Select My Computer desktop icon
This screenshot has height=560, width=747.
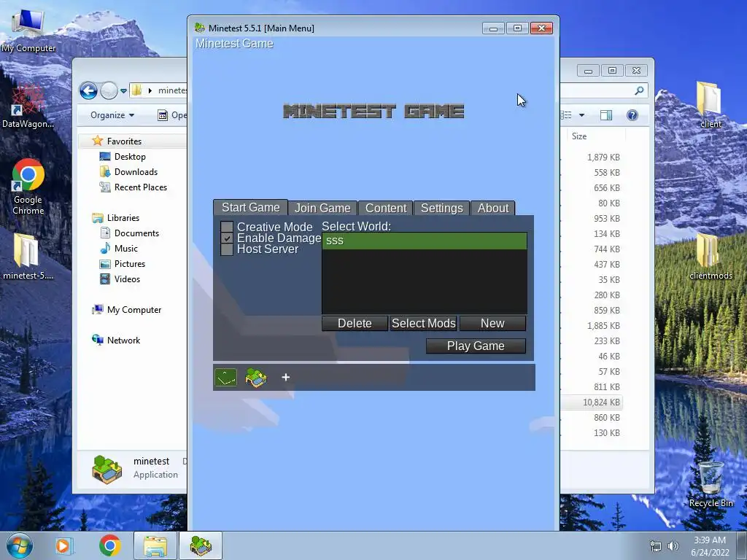click(x=28, y=31)
